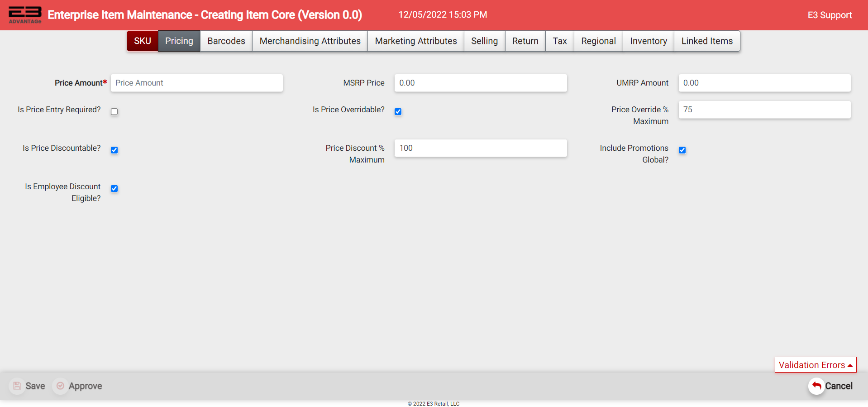Select the Price Discount % Maximum field

(x=480, y=148)
